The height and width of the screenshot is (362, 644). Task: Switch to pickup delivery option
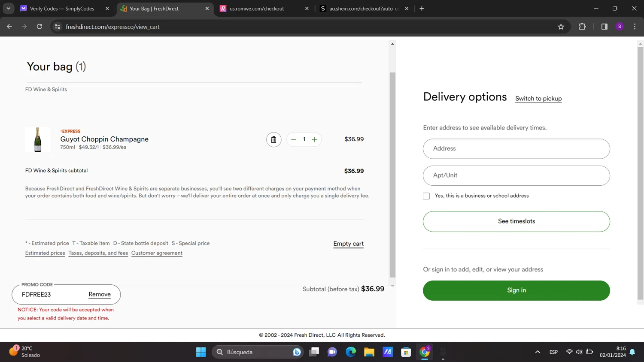click(x=538, y=99)
